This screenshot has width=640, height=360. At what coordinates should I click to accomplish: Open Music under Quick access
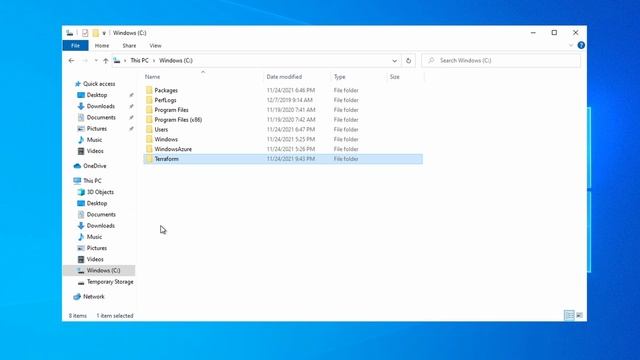coord(94,140)
